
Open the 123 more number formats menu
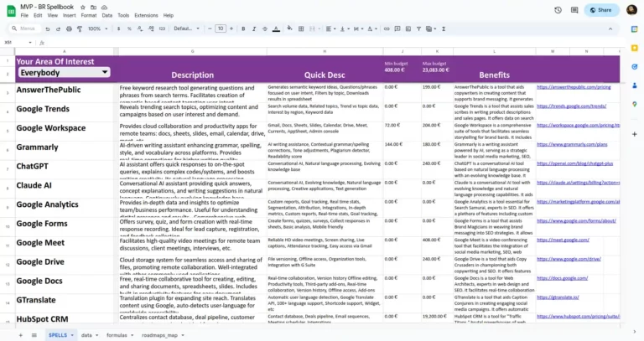pyautogui.click(x=162, y=28)
